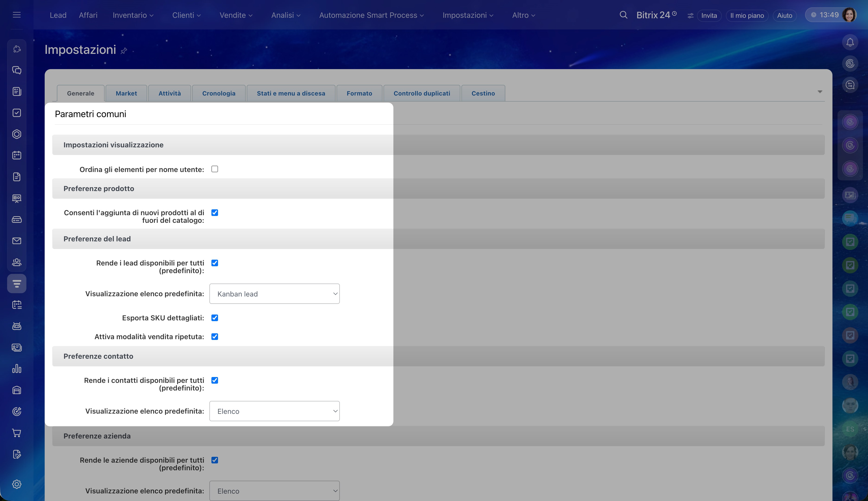Switch to the Cronologia tab
The image size is (868, 501).
[x=219, y=93]
